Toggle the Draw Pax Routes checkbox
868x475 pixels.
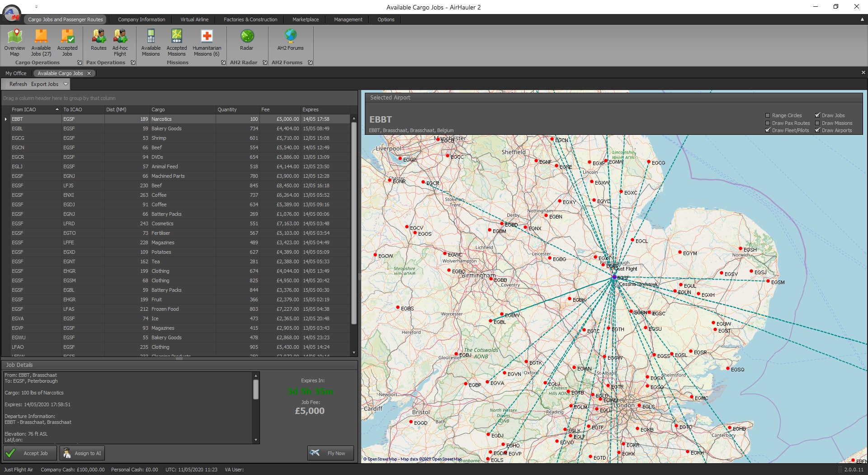[768, 123]
